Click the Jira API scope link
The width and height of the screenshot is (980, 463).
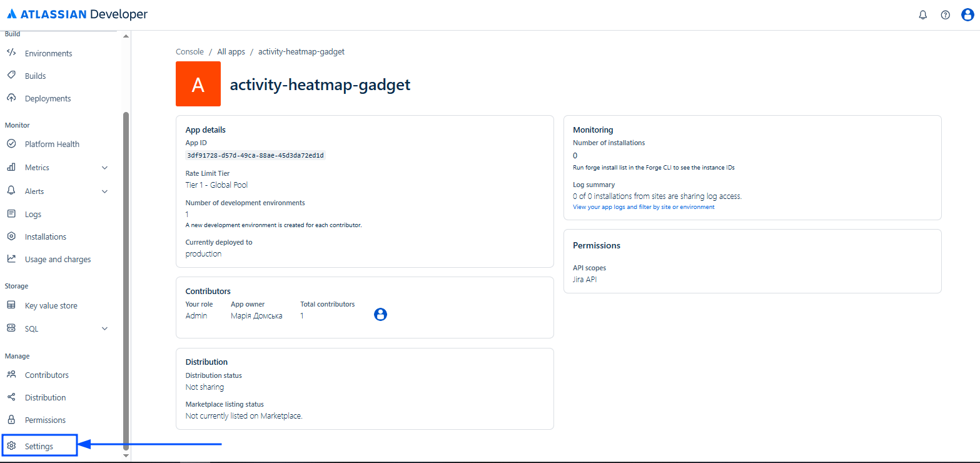pyautogui.click(x=585, y=280)
